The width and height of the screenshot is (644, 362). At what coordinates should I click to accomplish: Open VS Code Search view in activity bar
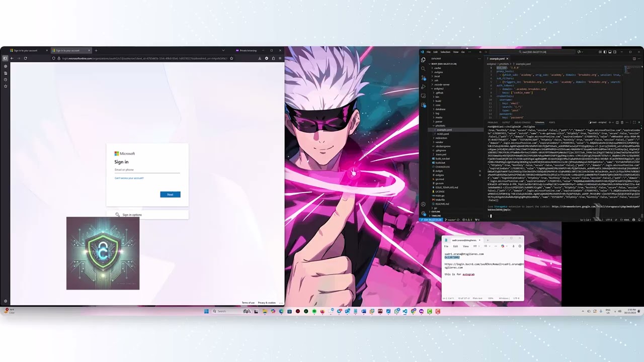(x=423, y=69)
